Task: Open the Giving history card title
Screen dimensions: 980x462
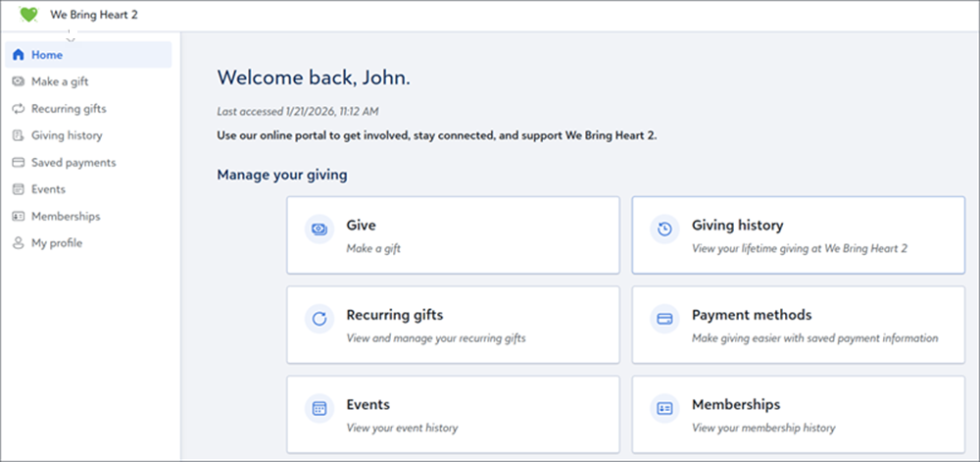Action: [x=737, y=225]
